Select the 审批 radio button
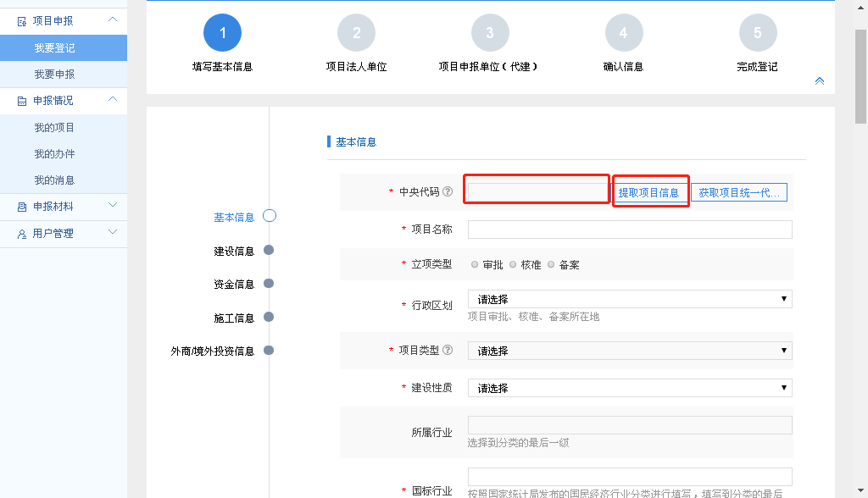The height and width of the screenshot is (498, 868). point(475,265)
